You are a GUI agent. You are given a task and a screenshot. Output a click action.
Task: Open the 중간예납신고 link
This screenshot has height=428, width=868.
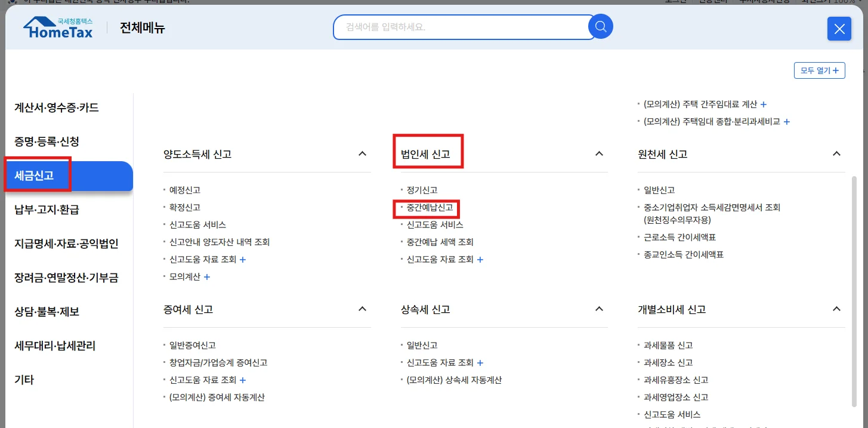point(430,208)
